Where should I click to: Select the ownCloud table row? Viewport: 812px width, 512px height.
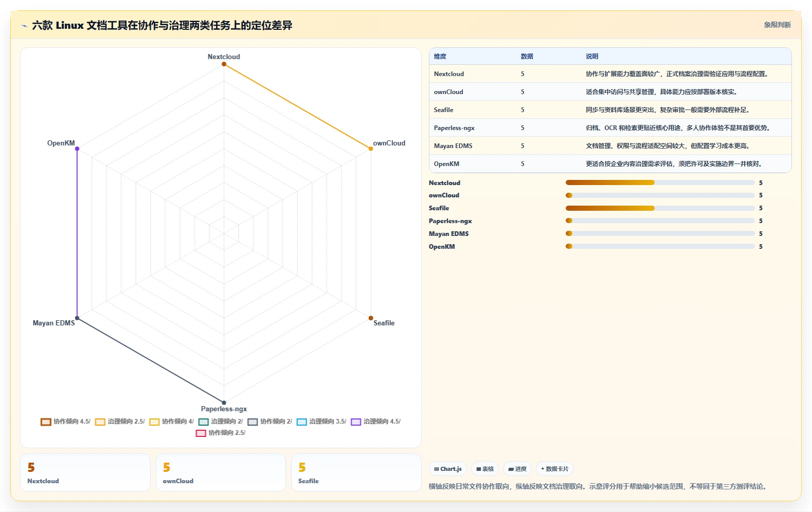[x=610, y=92]
